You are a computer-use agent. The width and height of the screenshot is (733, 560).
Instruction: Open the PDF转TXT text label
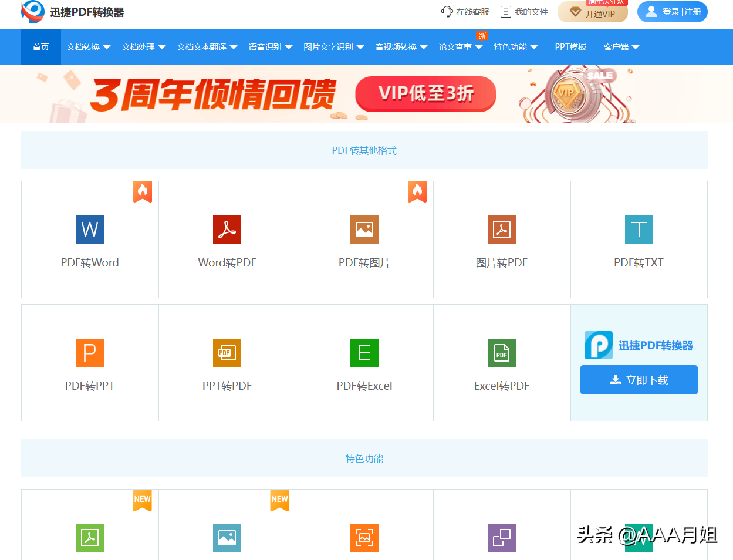(x=639, y=262)
